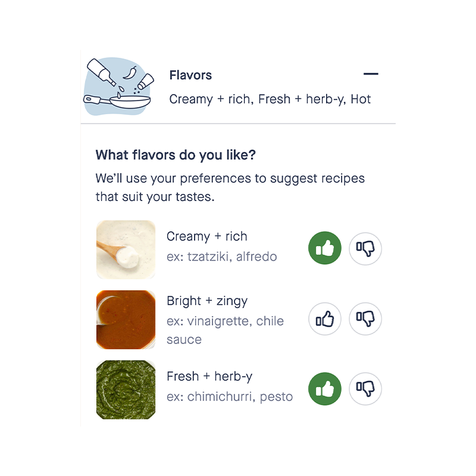Dislike the Creamy + rich flavor
Viewport: 476px width, 476px height.
365,249
